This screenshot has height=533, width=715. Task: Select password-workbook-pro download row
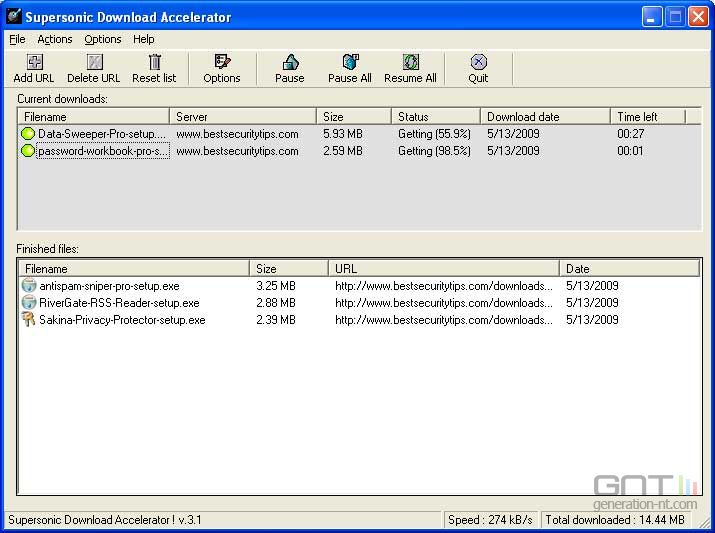[x=102, y=151]
